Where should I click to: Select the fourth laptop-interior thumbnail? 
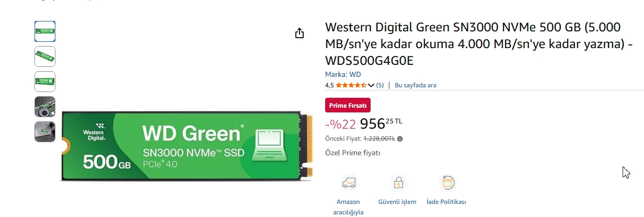(45, 107)
